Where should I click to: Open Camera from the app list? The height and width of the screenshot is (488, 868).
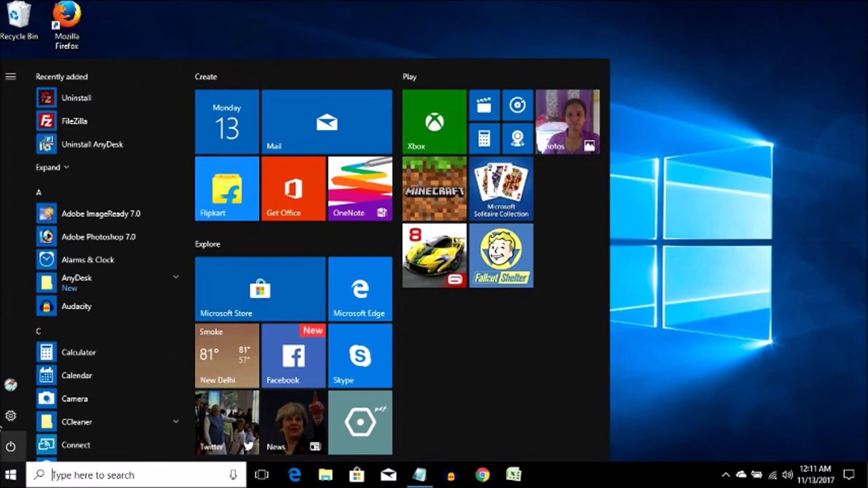pyautogui.click(x=108, y=399)
